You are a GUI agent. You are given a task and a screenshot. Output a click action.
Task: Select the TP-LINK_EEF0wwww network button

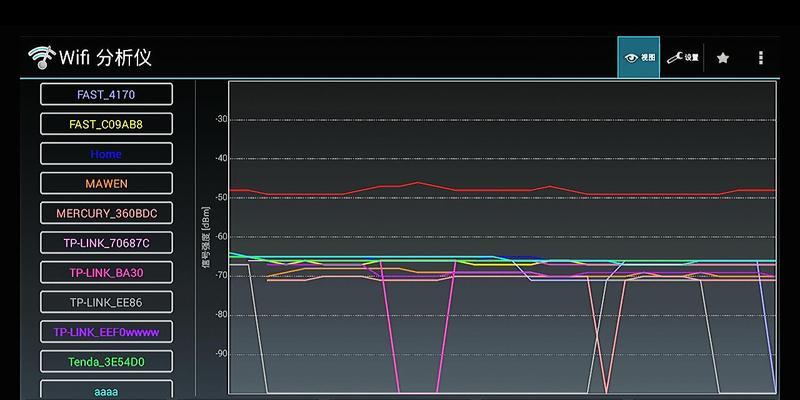tap(106, 332)
